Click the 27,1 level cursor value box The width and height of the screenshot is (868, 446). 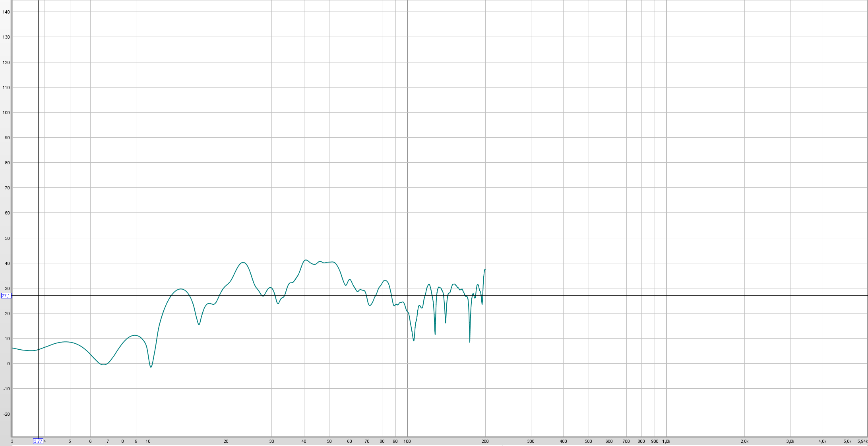pos(6,296)
